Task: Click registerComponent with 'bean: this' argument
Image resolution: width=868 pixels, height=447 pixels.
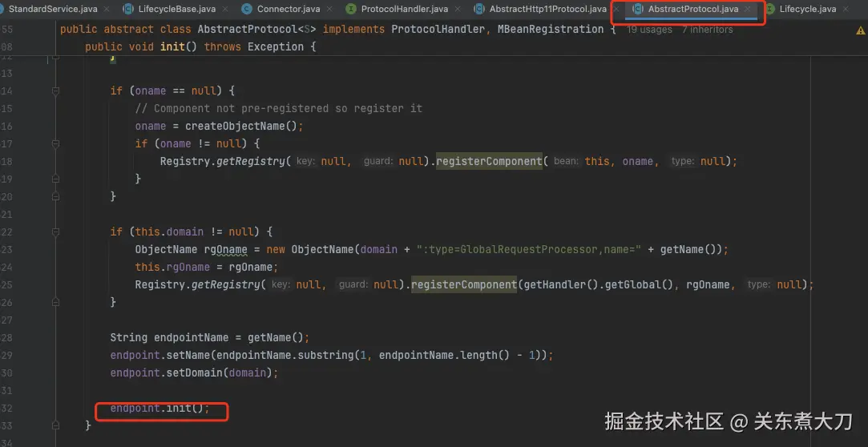Action: (489, 162)
